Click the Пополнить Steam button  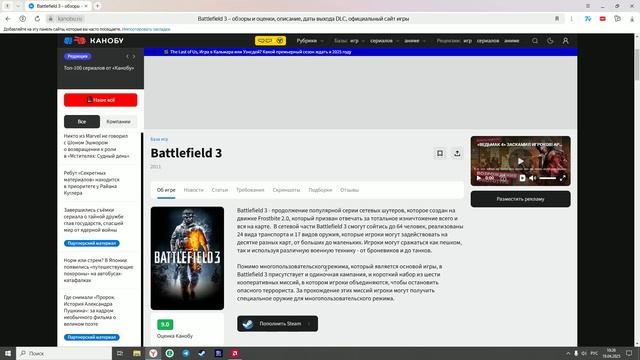pos(278,324)
